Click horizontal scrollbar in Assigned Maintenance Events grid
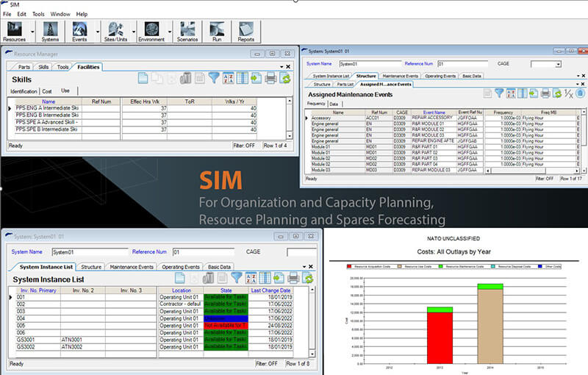 (534, 171)
